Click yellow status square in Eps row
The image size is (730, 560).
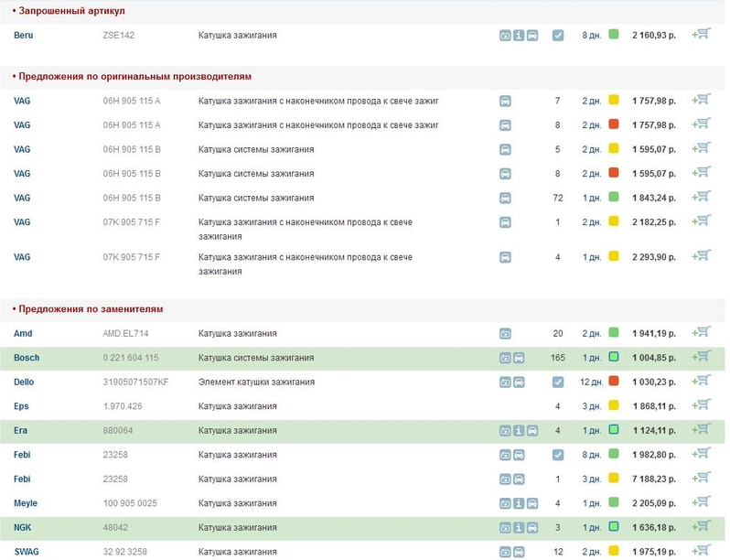coord(614,405)
